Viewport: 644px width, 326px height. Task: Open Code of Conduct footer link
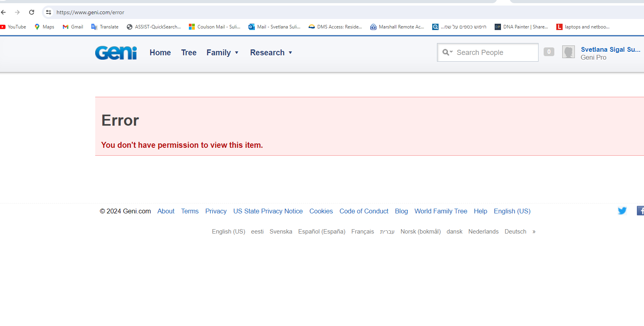(x=363, y=211)
